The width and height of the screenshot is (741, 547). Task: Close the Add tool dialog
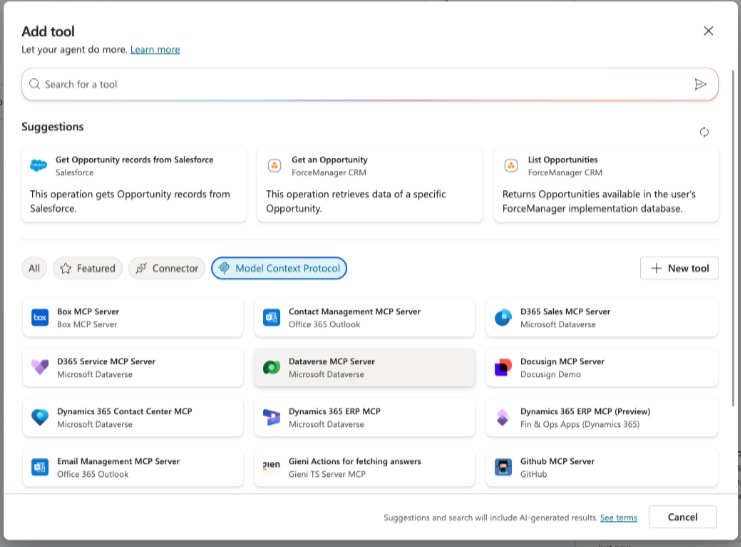708,31
